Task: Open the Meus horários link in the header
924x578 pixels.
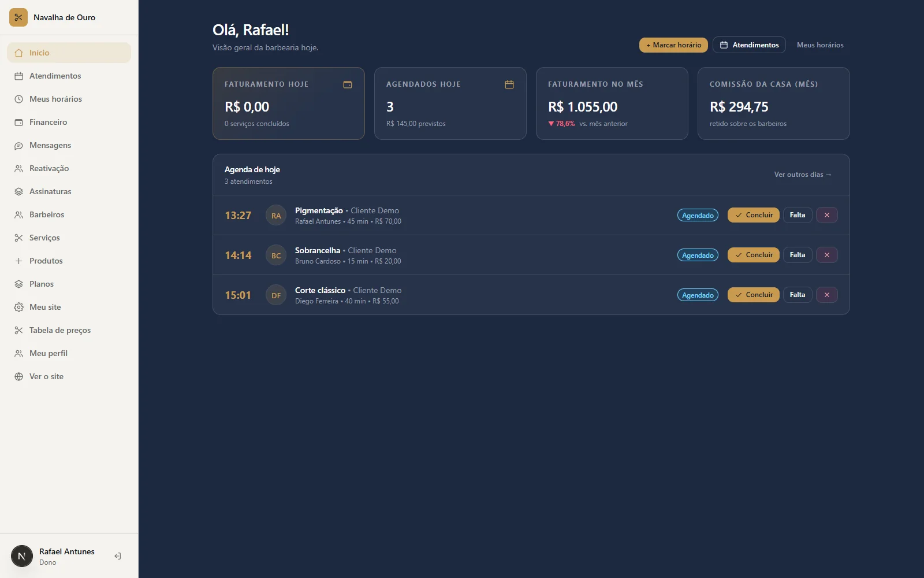Action: click(x=820, y=45)
